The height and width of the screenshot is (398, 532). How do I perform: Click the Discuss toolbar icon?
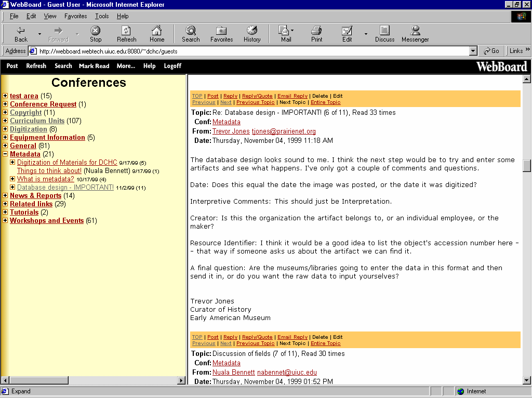pyautogui.click(x=384, y=31)
